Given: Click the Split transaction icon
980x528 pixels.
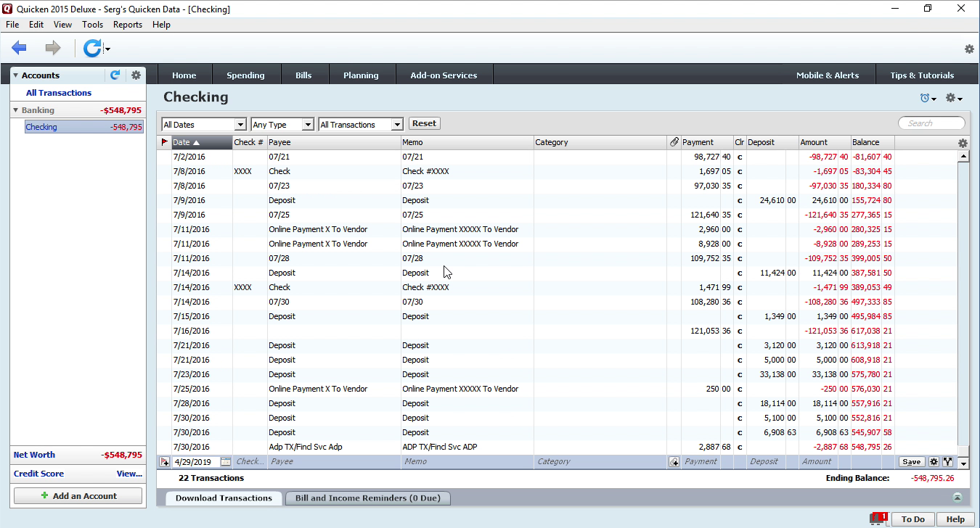Looking at the screenshot, I should click(x=947, y=462).
